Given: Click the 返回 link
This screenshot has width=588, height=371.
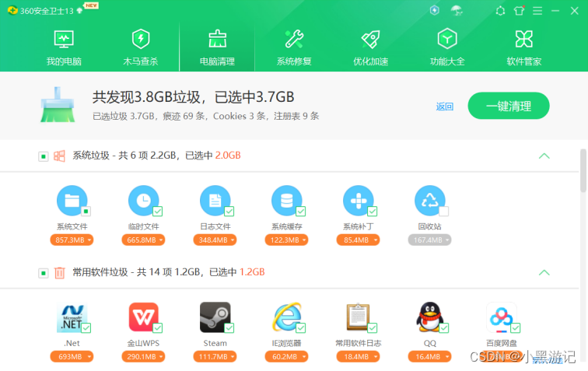Looking at the screenshot, I should pyautogui.click(x=444, y=107).
